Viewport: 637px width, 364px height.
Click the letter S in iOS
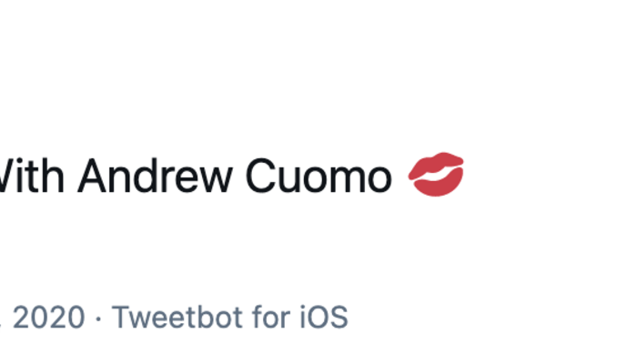[339, 318]
